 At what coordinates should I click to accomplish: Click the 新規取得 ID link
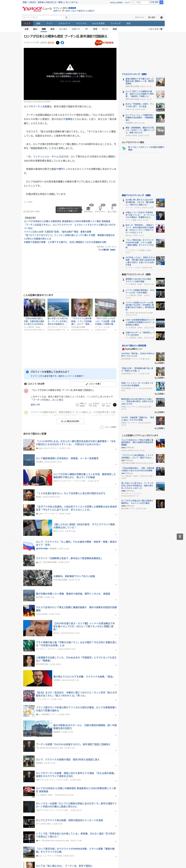tap(72, 8)
